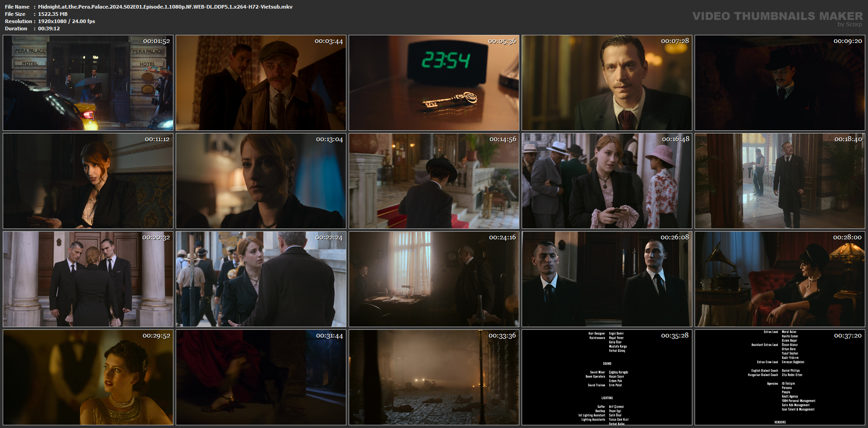Open the 00:03:44 thumbnail of the man in the flat cap
The height and width of the screenshot is (428, 868).
(x=261, y=83)
